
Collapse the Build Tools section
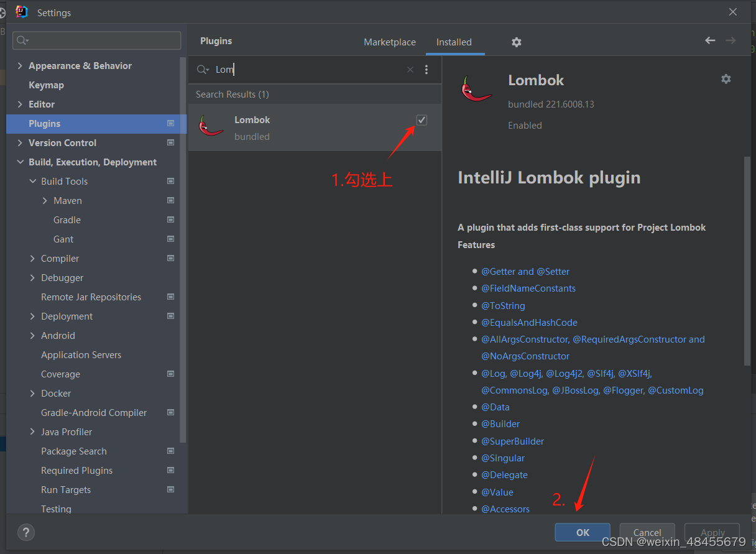tap(33, 181)
